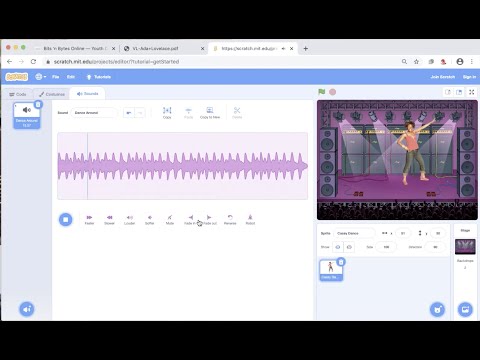Click the Paste tool in the sound editor
This screenshot has width=480, height=360.
click(x=188, y=113)
